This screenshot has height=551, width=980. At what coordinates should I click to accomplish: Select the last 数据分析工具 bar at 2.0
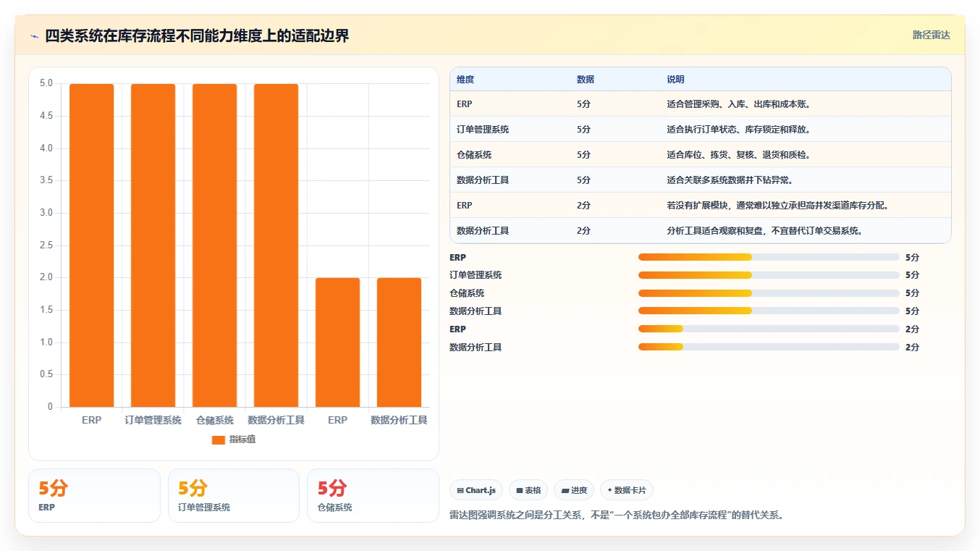[x=400, y=342]
